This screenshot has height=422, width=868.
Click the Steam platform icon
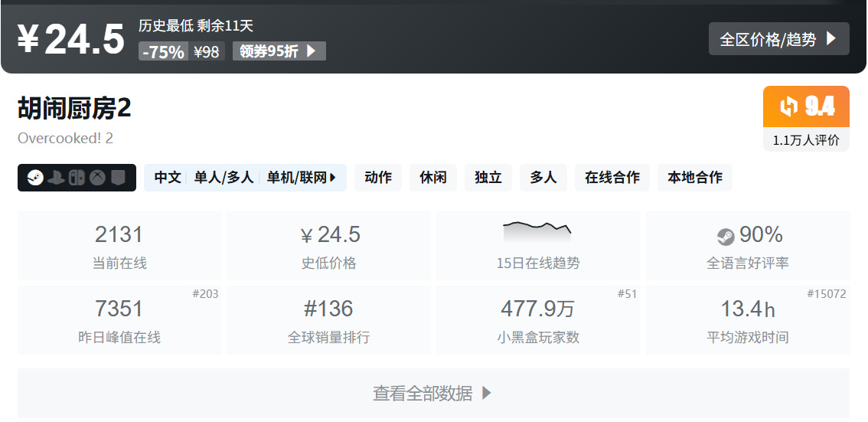click(x=35, y=178)
